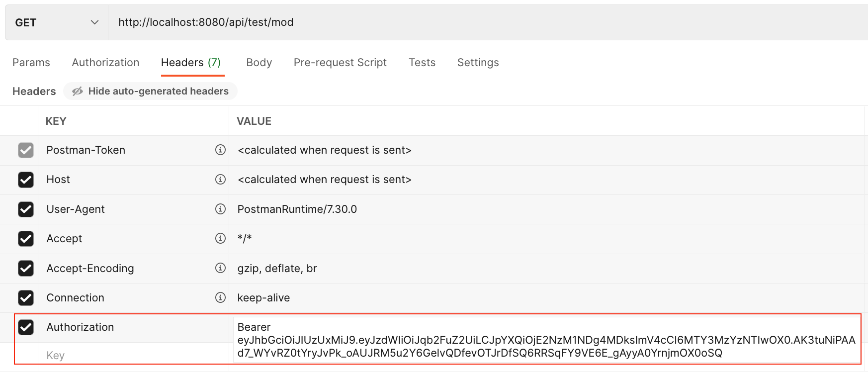Go to the Pre-request Script tab
Viewport: 868px width, 381px height.
coord(340,63)
